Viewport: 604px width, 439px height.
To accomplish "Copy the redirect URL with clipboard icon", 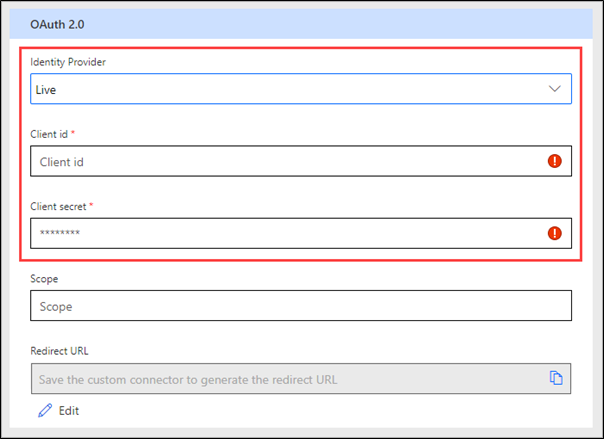I will point(556,378).
